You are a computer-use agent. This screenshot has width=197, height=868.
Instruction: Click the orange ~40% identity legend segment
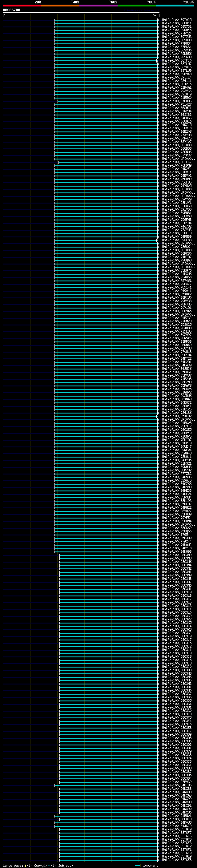tap(60, 6)
